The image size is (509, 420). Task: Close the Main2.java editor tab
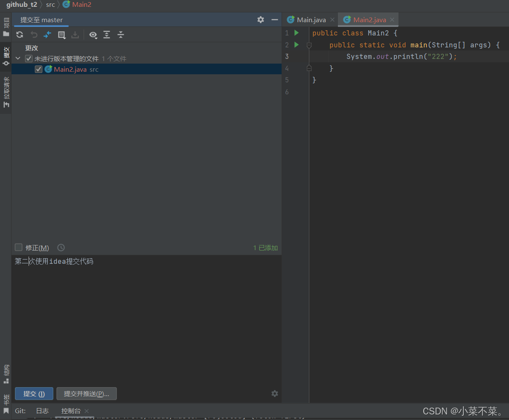pyautogui.click(x=392, y=20)
